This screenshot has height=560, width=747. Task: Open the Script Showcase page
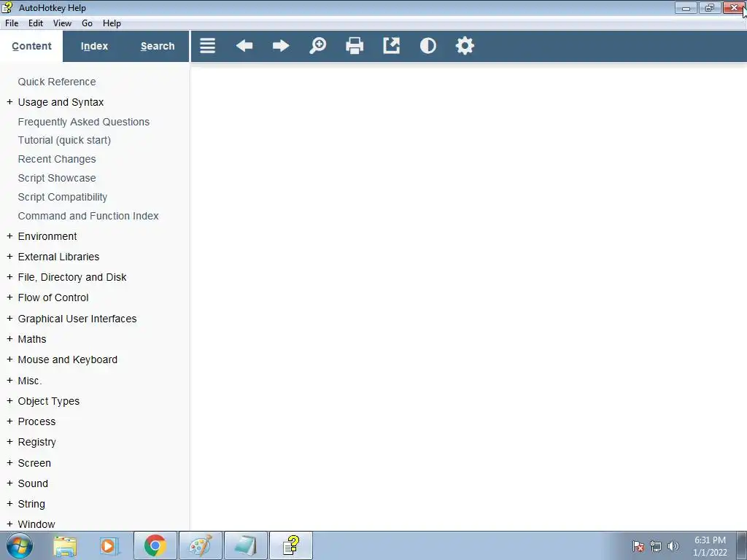57,178
